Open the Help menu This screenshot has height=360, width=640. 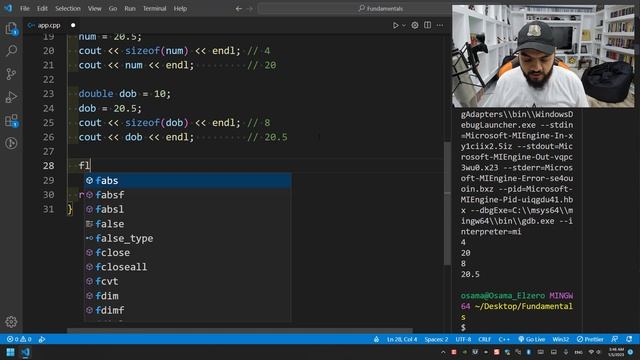click(x=180, y=9)
